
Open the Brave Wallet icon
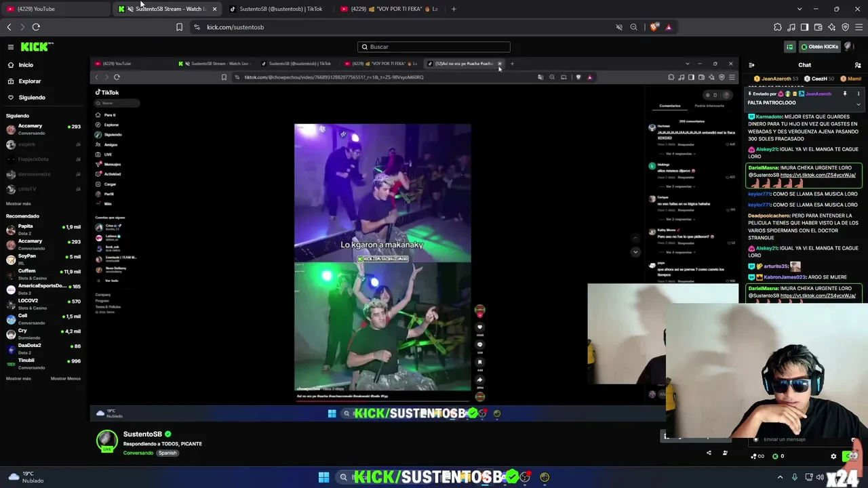pyautogui.click(x=818, y=27)
